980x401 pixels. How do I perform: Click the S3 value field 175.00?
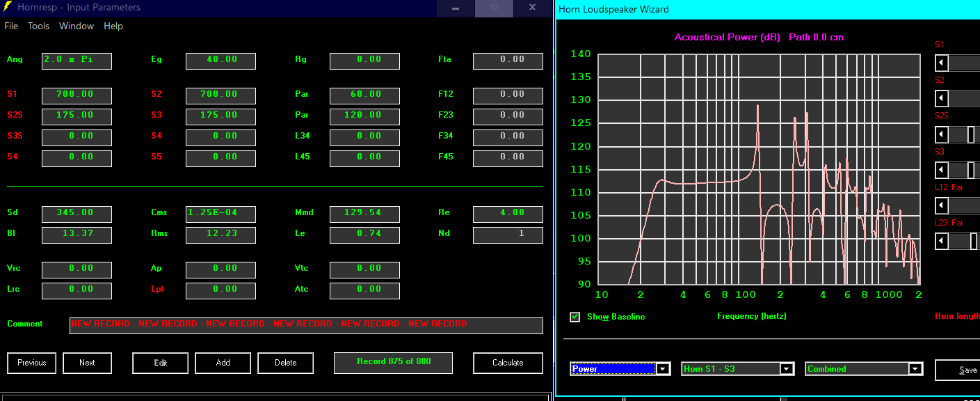tap(220, 116)
